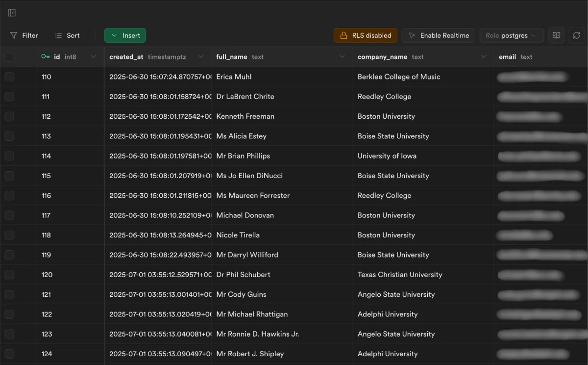Open the API docs book icon

tap(556, 35)
